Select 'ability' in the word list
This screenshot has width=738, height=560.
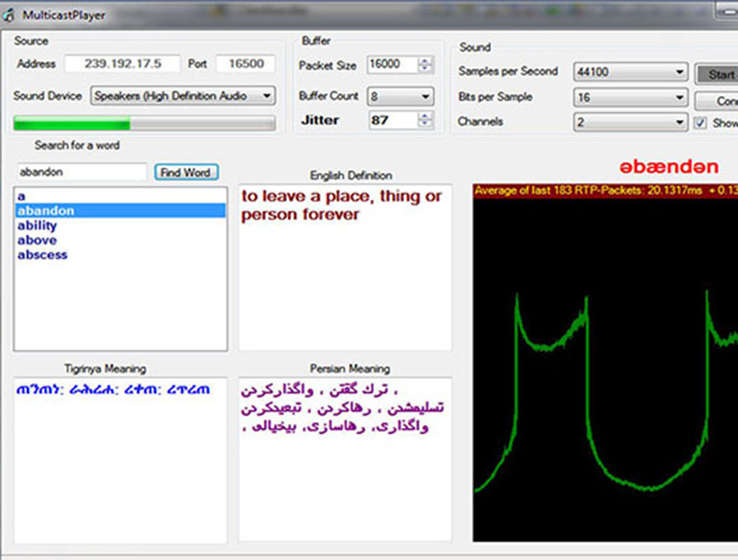[121, 225]
